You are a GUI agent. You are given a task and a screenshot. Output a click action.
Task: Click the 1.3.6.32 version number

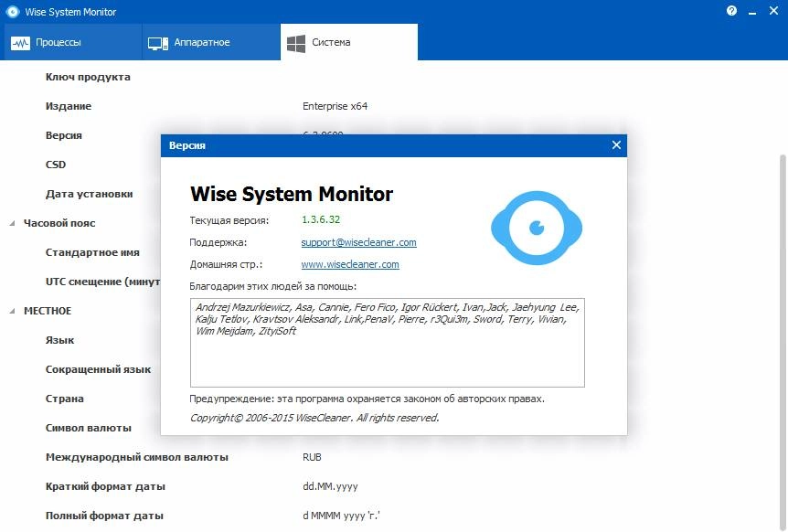[x=321, y=219]
